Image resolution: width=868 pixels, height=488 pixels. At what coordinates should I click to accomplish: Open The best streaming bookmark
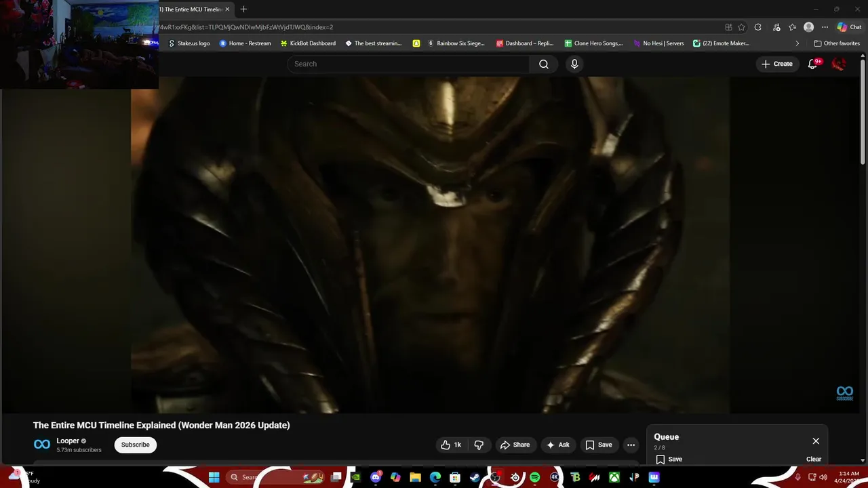pos(373,43)
